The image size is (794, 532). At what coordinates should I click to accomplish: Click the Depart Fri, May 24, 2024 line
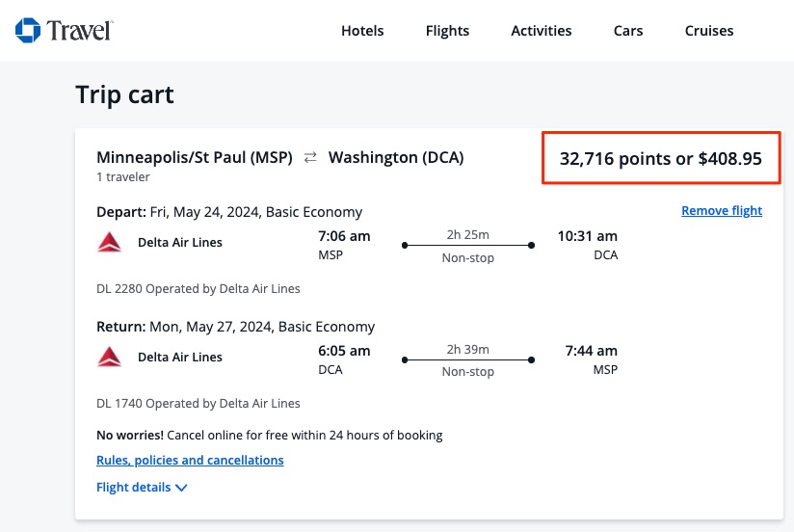pos(229,212)
